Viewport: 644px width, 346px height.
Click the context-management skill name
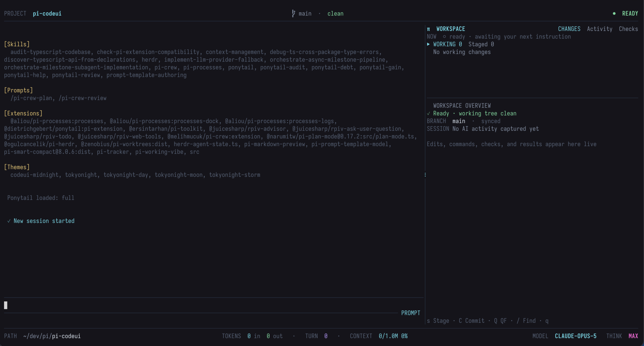point(234,52)
